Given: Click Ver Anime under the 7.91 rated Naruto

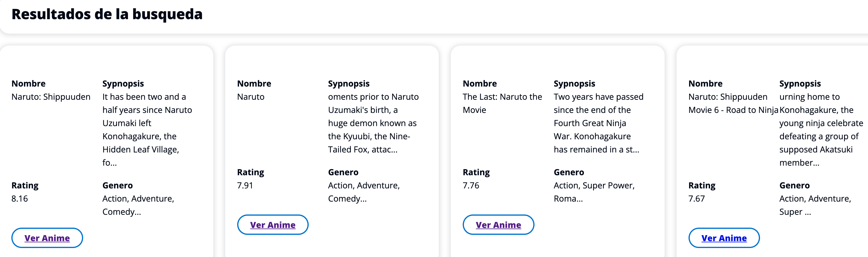Looking at the screenshot, I should 272,225.
